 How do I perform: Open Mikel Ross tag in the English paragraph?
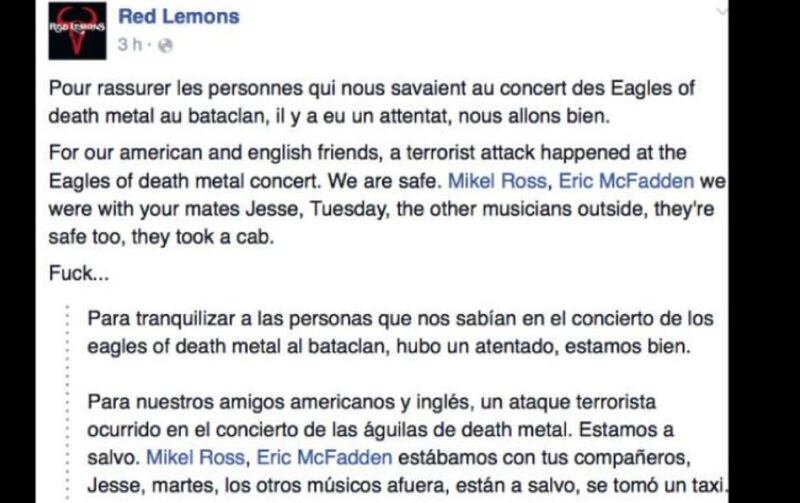point(496,181)
